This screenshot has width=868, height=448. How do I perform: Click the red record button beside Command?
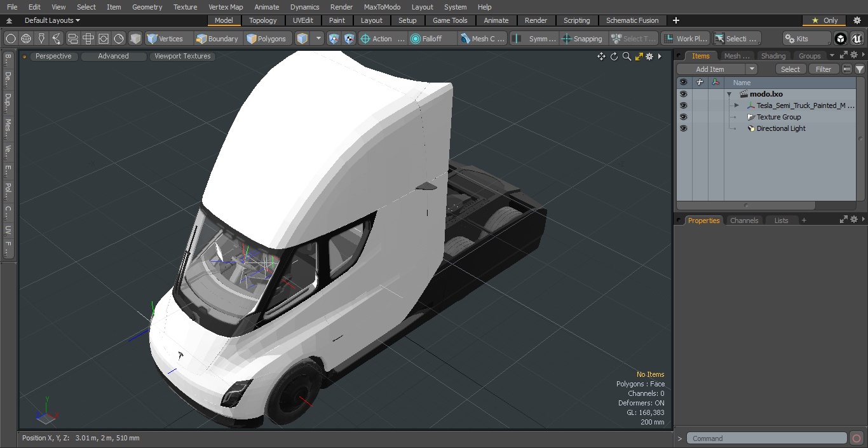point(857,438)
